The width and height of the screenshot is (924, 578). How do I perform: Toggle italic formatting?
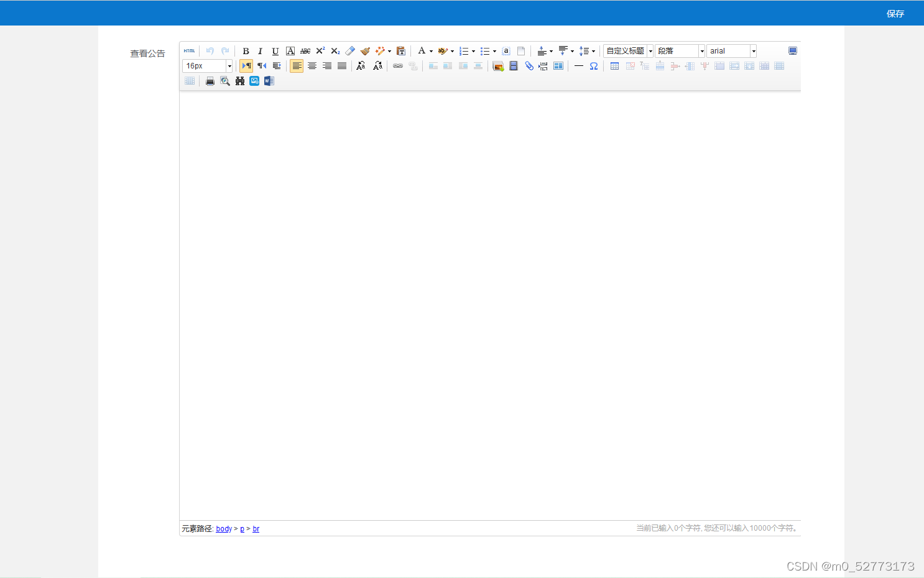pyautogui.click(x=261, y=51)
